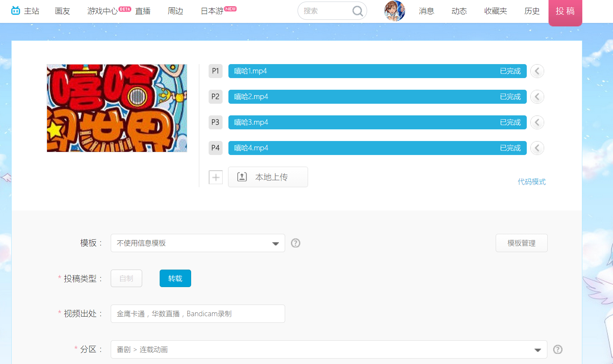Open the 周边 nav item
613x364 pixels.
pyautogui.click(x=176, y=11)
